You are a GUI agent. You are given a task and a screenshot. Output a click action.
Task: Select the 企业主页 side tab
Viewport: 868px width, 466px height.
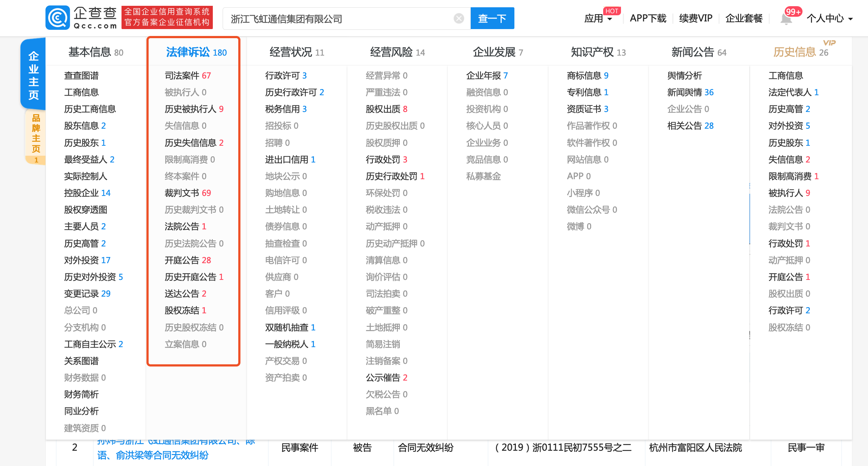33,75
